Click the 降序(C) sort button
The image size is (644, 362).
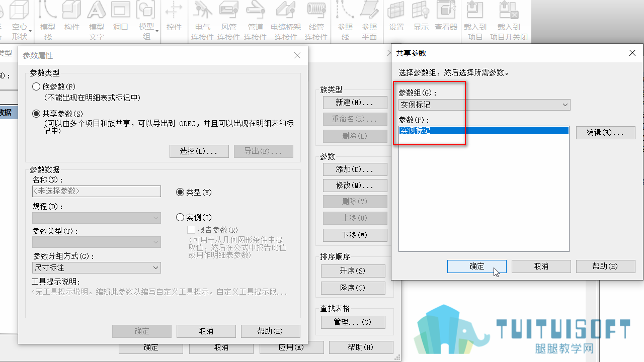[x=353, y=288]
